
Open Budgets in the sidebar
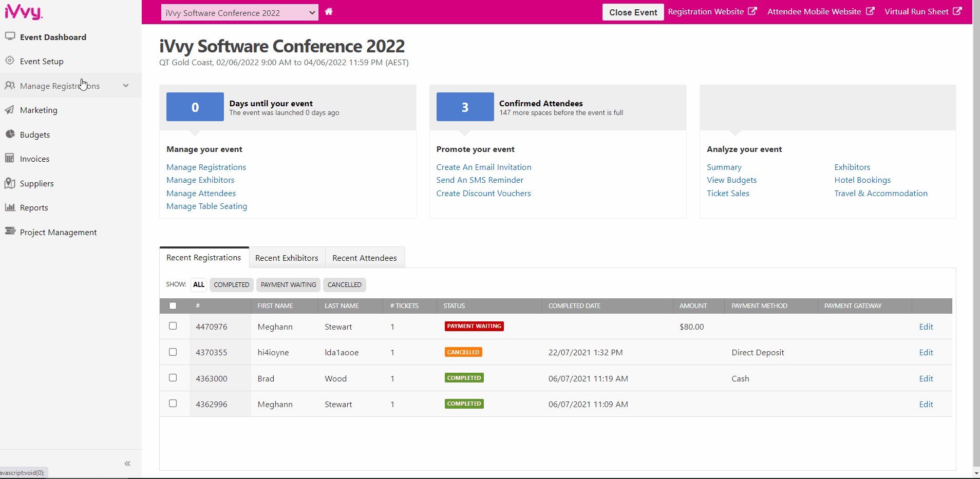point(35,135)
